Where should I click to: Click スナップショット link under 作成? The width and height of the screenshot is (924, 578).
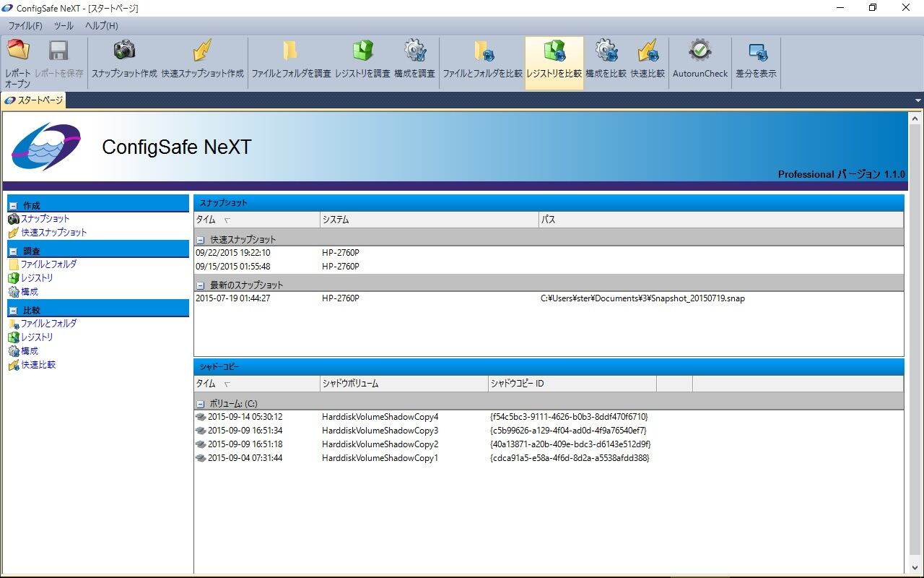coord(45,219)
